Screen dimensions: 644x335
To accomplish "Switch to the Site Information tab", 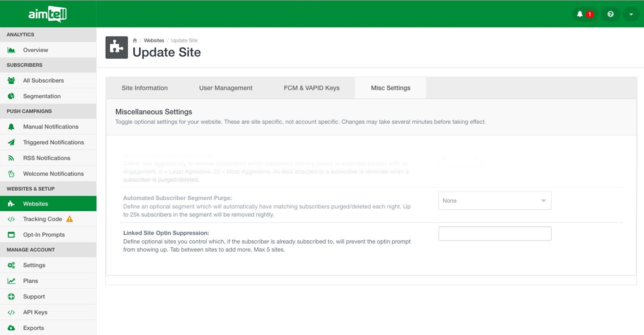I will [x=145, y=88].
